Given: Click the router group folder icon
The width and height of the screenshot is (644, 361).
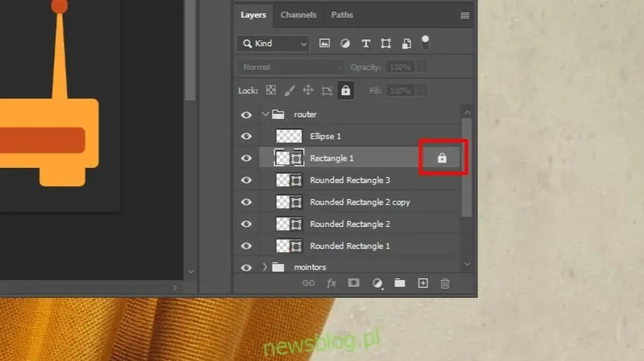Looking at the screenshot, I should (278, 115).
